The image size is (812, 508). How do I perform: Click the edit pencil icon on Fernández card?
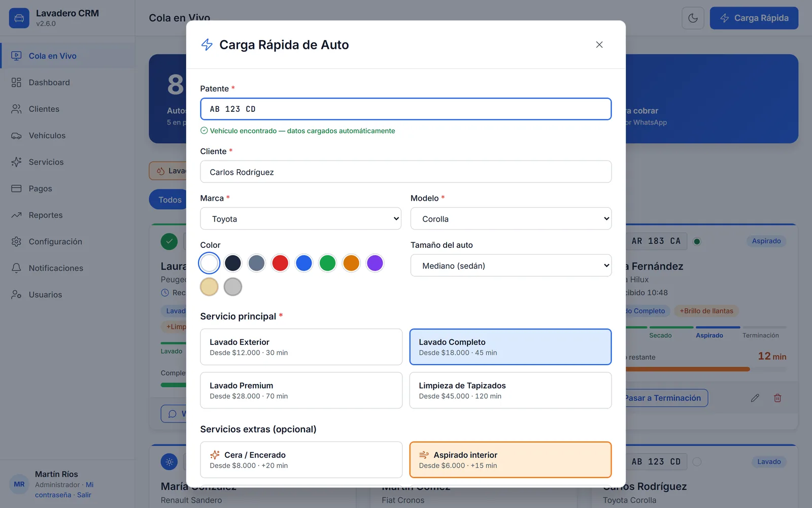[755, 398]
